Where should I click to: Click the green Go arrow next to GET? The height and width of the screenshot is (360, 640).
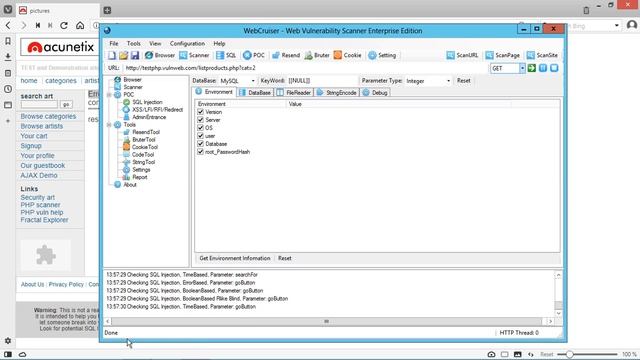pos(531,68)
